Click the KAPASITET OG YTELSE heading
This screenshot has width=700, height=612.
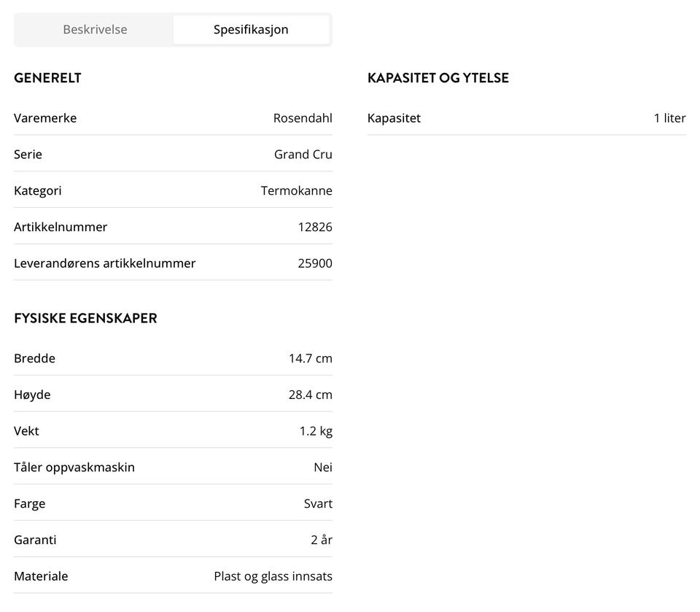pos(437,78)
